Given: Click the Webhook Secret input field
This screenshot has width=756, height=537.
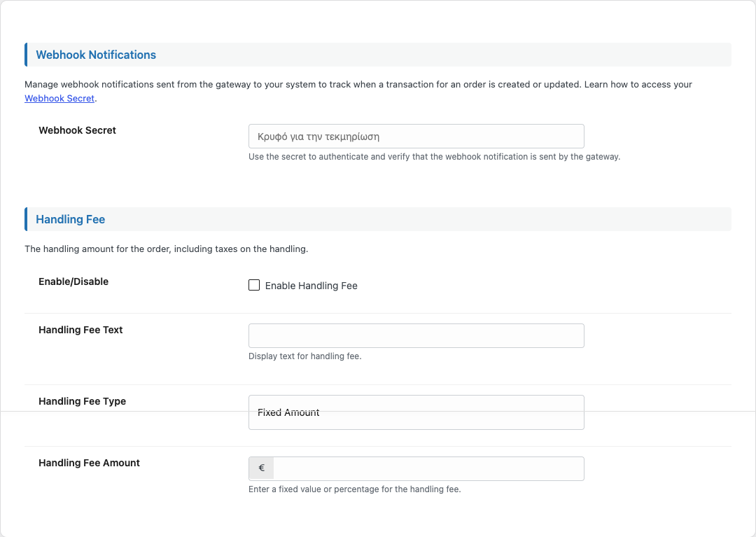Looking at the screenshot, I should pyautogui.click(x=416, y=137).
